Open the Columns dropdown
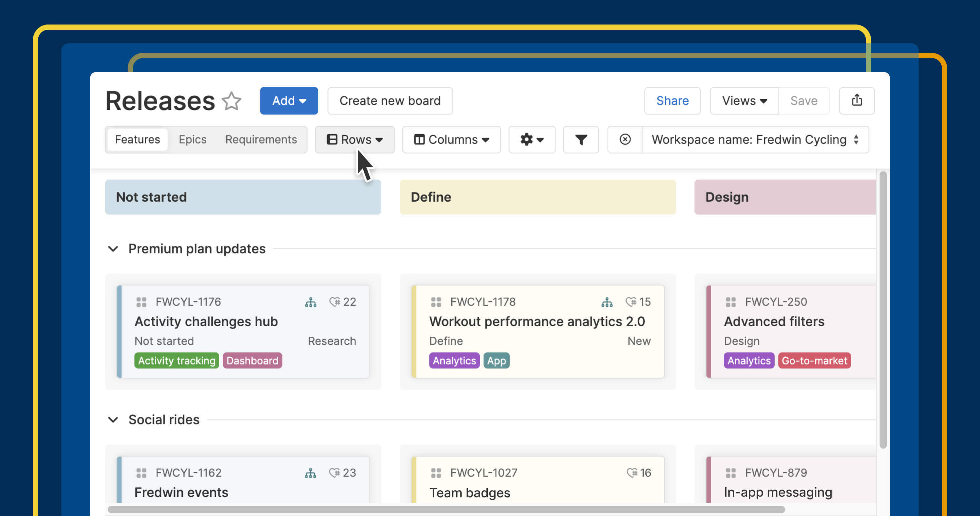The width and height of the screenshot is (980, 516). (451, 140)
